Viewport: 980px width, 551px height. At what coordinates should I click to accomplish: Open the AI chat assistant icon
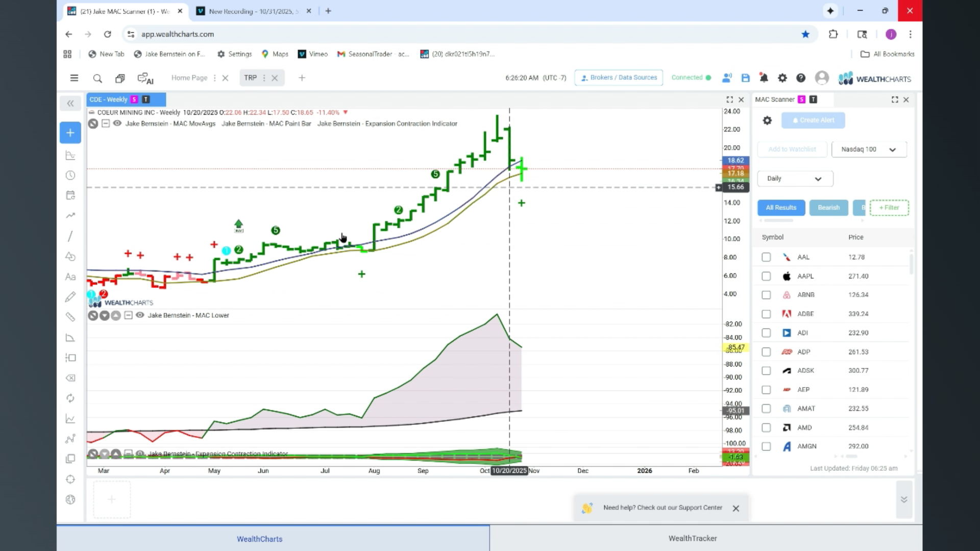point(145,78)
